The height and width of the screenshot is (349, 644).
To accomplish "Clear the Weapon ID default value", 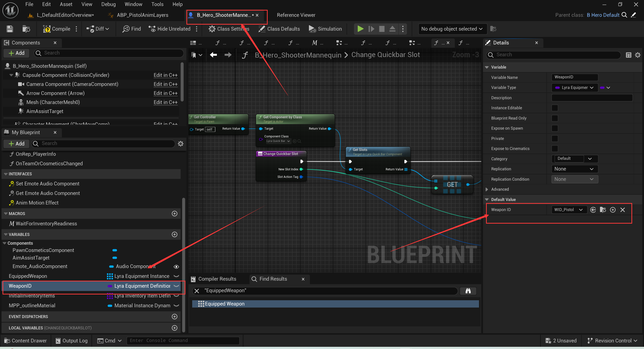I will coord(622,210).
